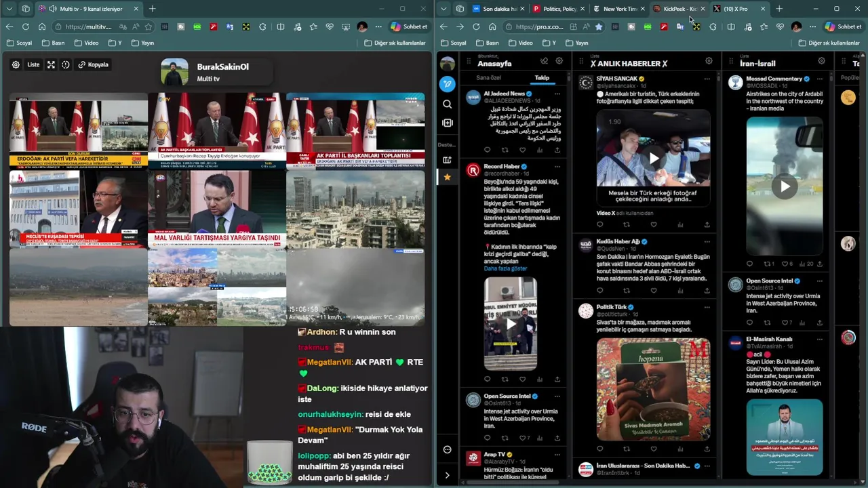Click the Kopyala link button

point(94,64)
